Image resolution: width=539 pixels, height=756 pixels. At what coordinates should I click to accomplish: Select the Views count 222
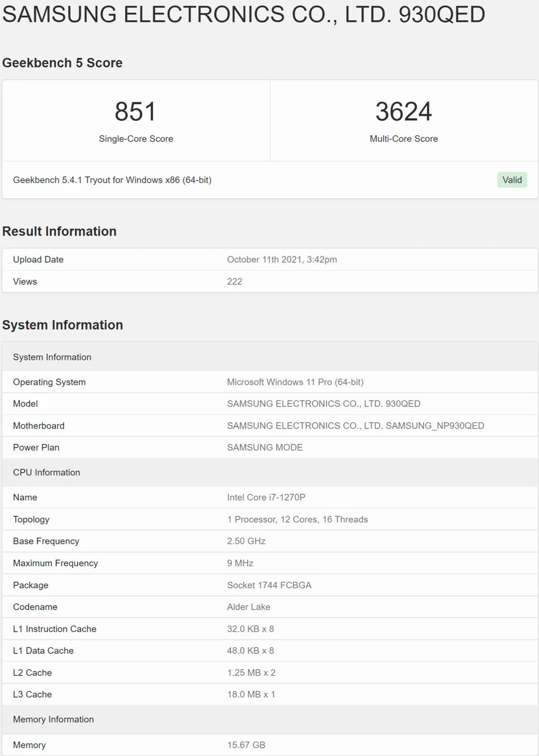[234, 281]
